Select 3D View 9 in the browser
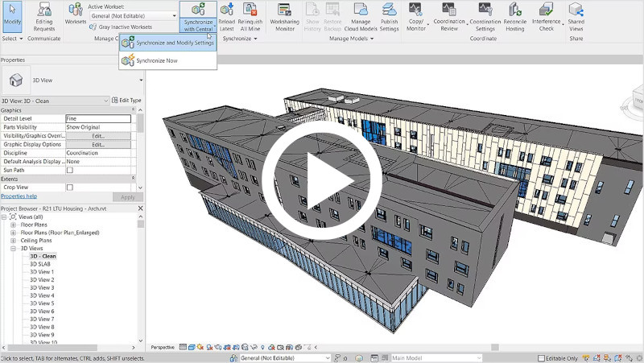644x363 pixels. [x=42, y=335]
